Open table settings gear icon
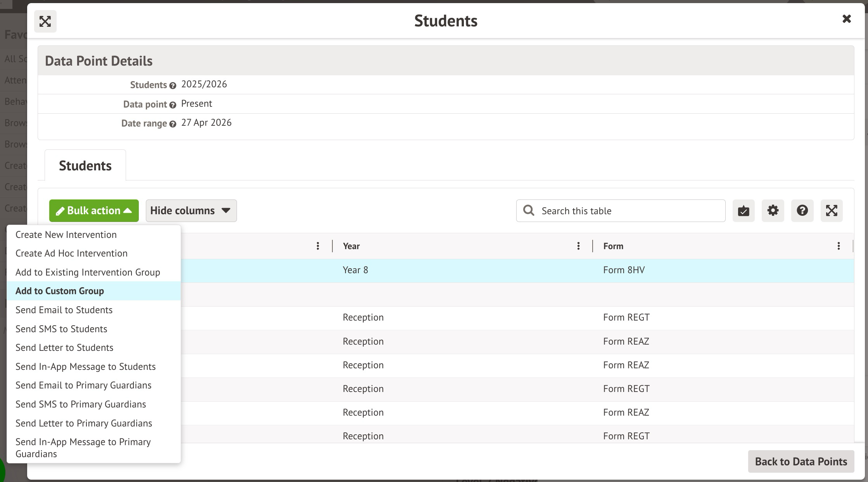This screenshot has width=868, height=482. click(773, 211)
